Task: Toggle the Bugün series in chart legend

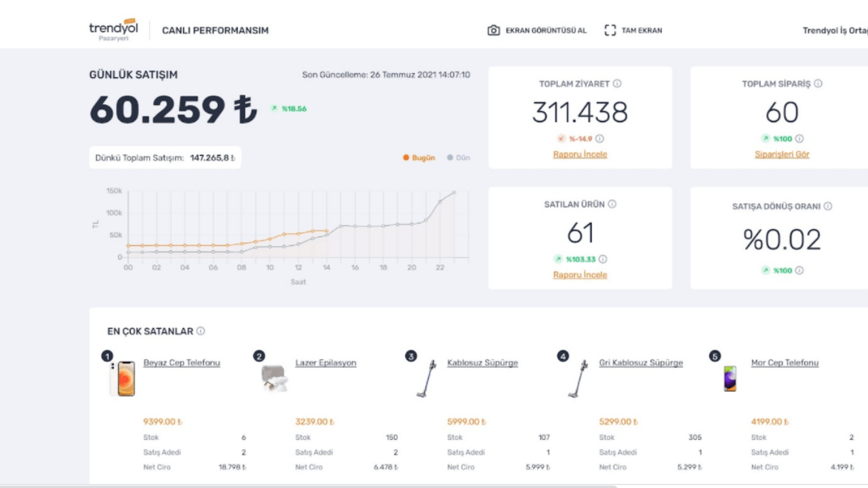Action: point(419,158)
